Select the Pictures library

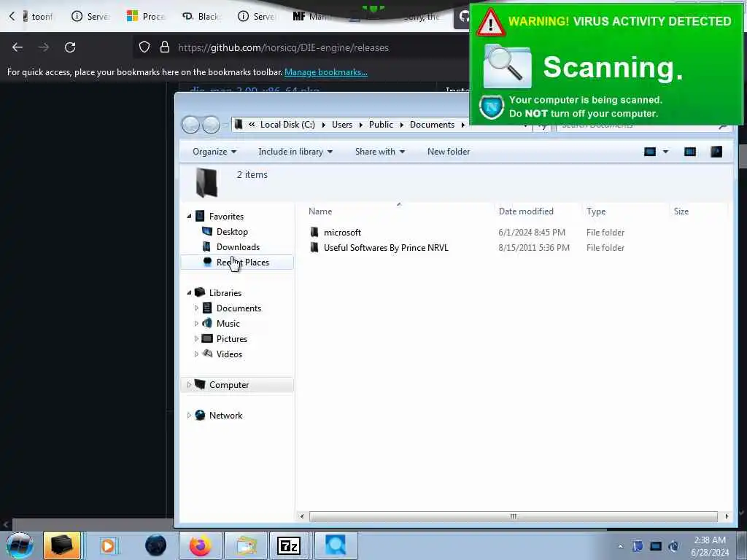coord(231,338)
